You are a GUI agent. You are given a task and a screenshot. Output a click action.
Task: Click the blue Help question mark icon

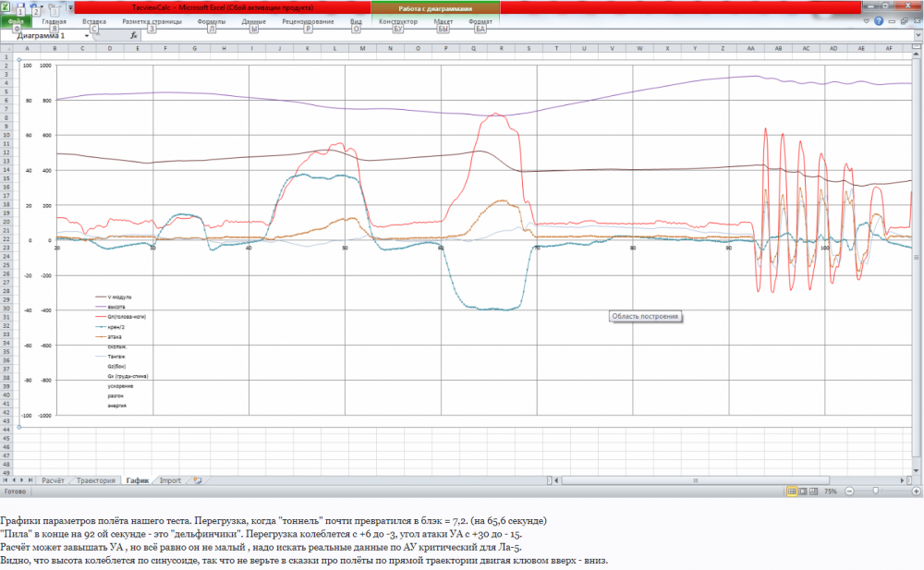tap(879, 20)
